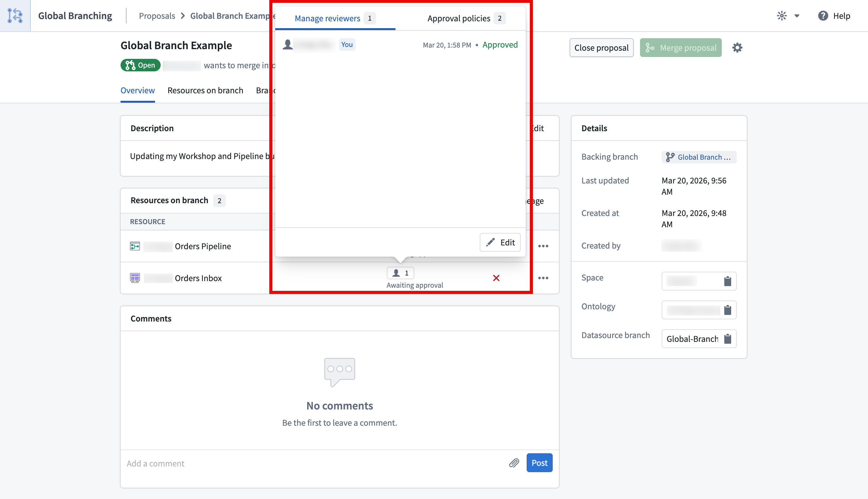The height and width of the screenshot is (499, 868).
Task: Toggle light theme using the sun icon
Action: [x=782, y=15]
